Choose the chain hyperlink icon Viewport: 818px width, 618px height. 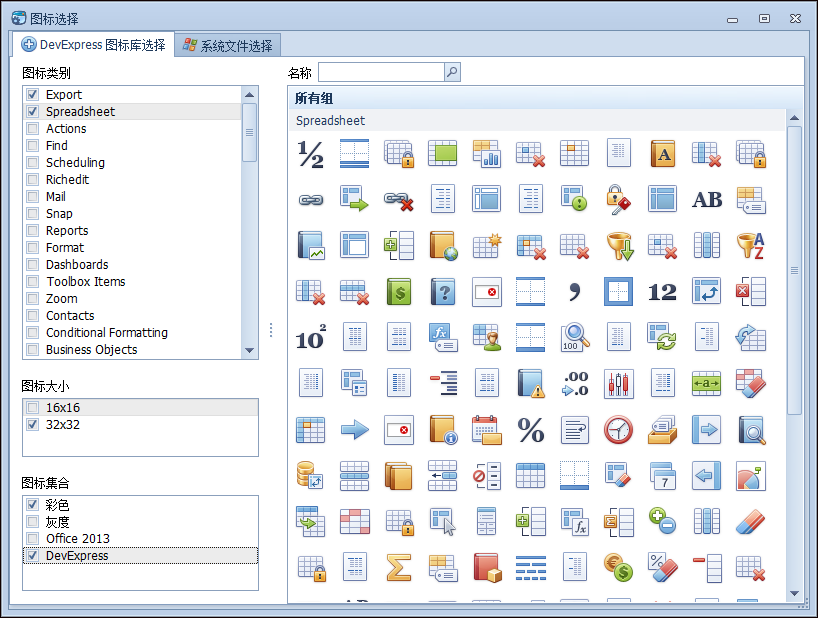click(310, 200)
